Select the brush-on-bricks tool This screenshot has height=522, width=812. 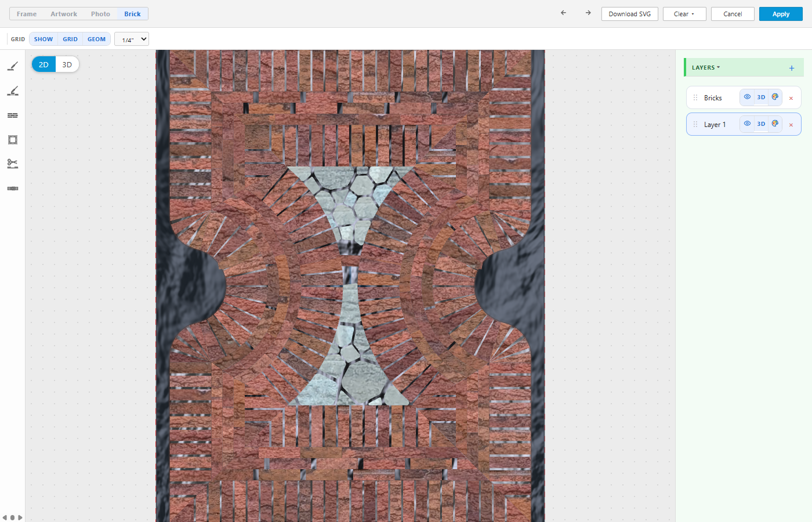click(x=13, y=91)
